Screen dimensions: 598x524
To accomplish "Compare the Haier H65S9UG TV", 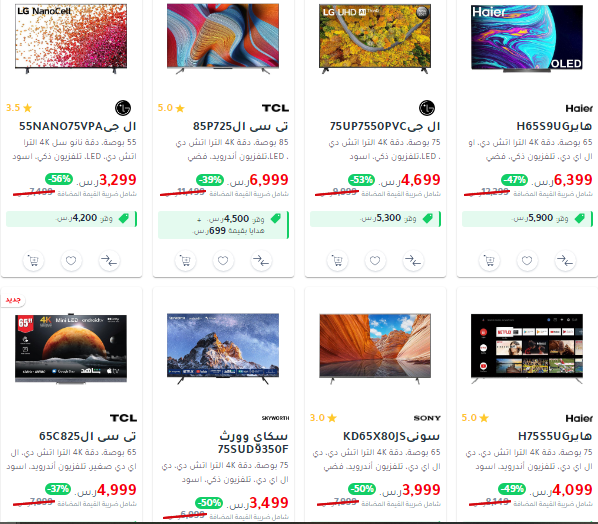I will [x=565, y=261].
